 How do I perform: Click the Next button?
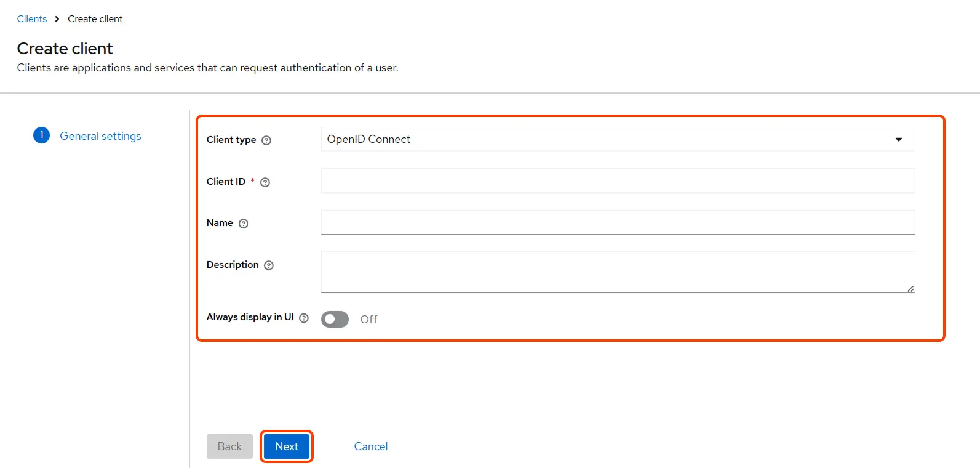tap(287, 446)
